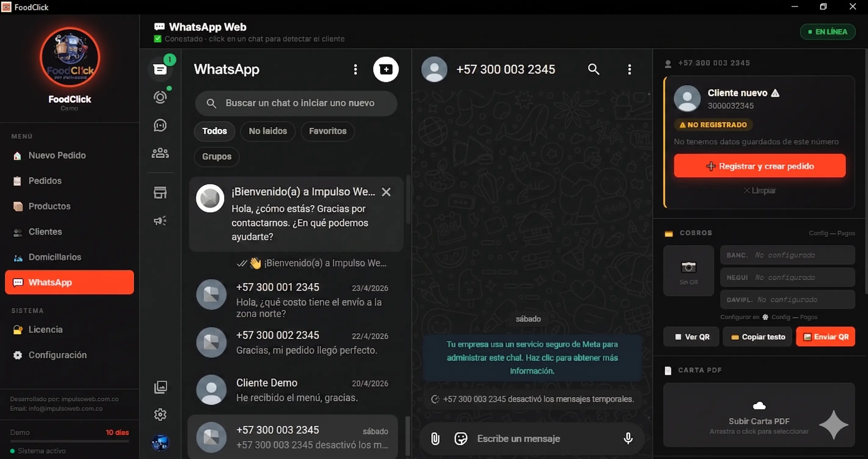
Task: Open the Channels icon in WhatsApp rail
Action: [x=160, y=125]
